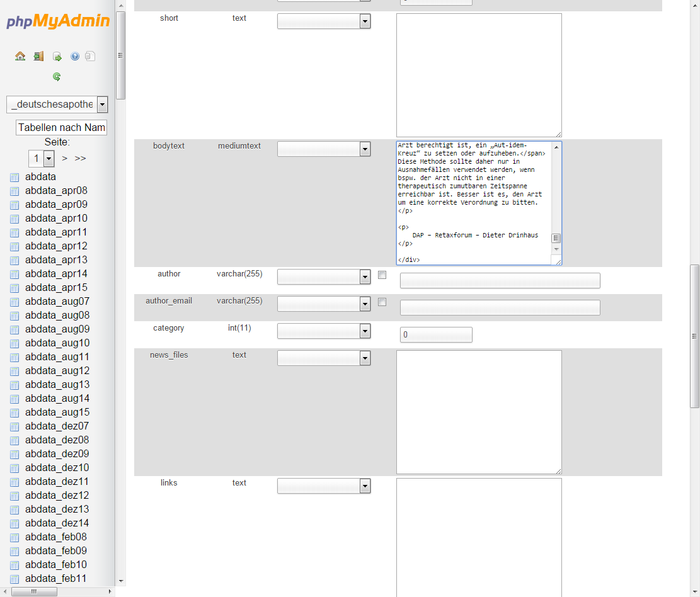Click the table icon beside abdata_apr08
This screenshot has height=597, width=700.
click(15, 191)
